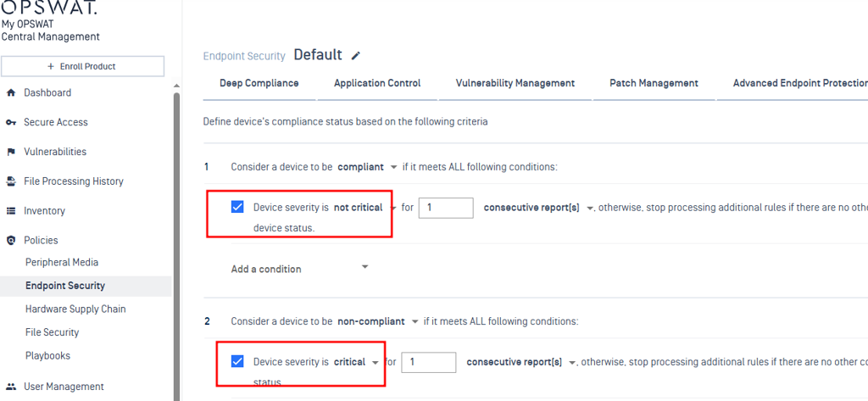Screen dimensions: 868x401
Task: Expand the Add a condition dropdown
Action: pos(300,269)
